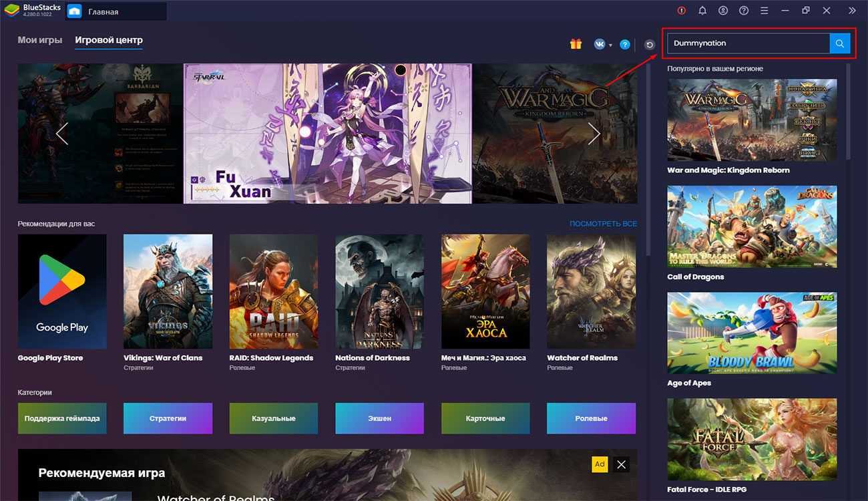Select the Игровой центр tab
Image resolution: width=868 pixels, height=501 pixels.
click(x=109, y=40)
